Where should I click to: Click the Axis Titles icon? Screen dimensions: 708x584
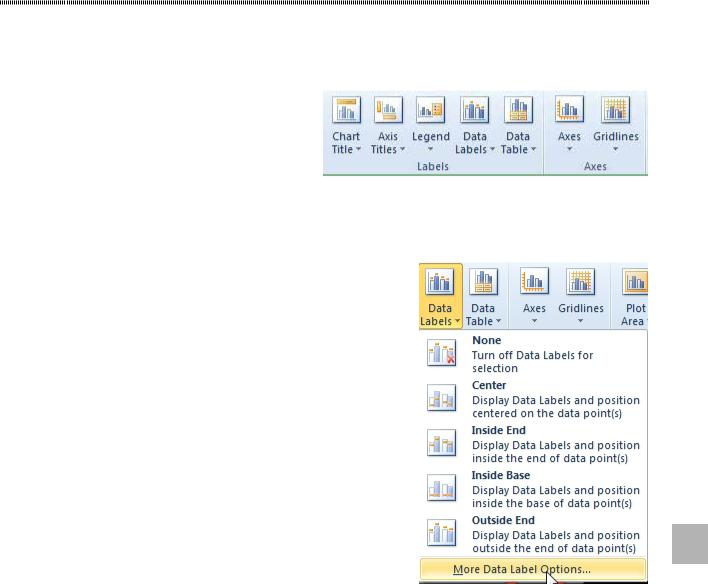point(388,110)
